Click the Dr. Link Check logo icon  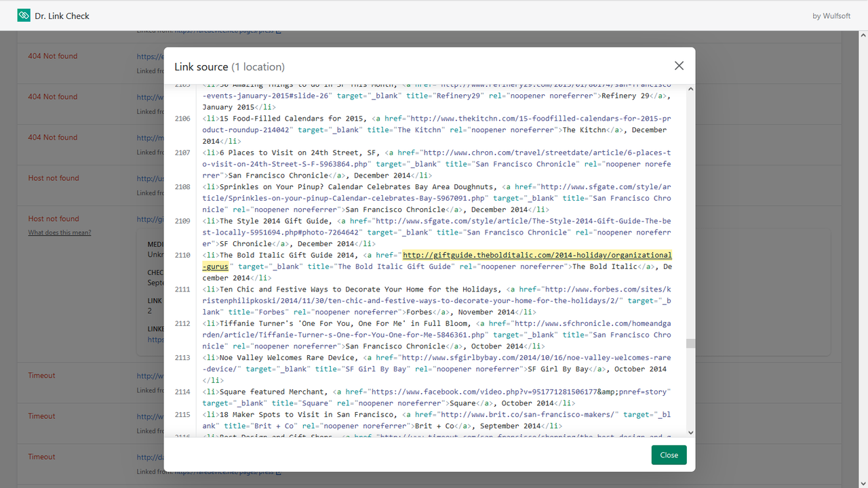tap(23, 15)
